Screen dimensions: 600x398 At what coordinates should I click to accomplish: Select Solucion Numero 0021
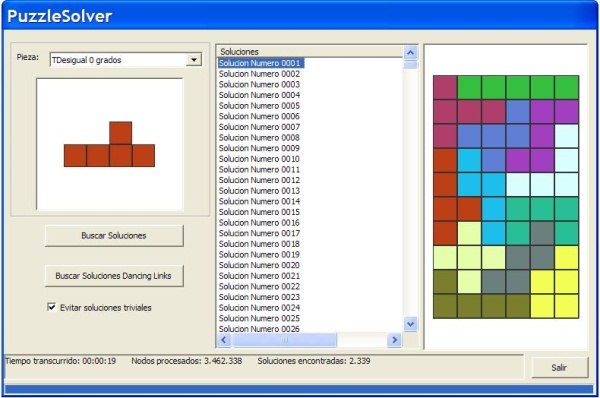pyautogui.click(x=259, y=276)
